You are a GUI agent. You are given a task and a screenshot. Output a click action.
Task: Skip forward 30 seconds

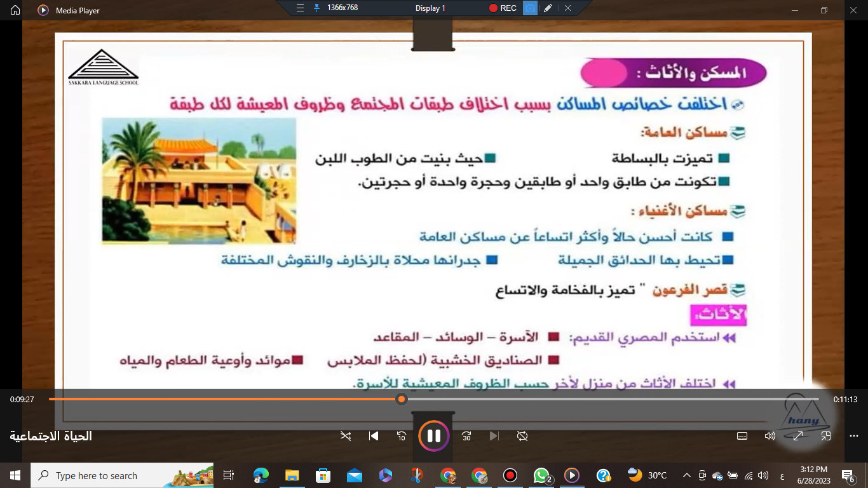point(466,436)
